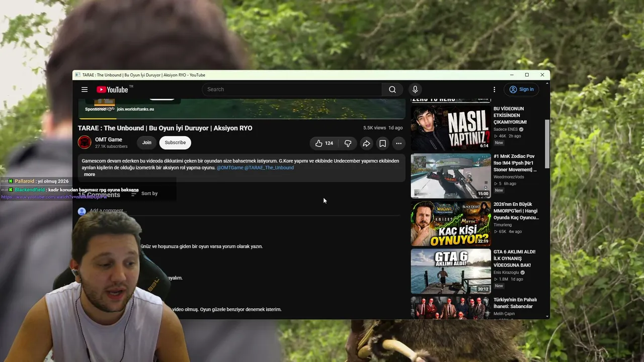
Task: Start voice search with the microphone
Action: pyautogui.click(x=415, y=89)
